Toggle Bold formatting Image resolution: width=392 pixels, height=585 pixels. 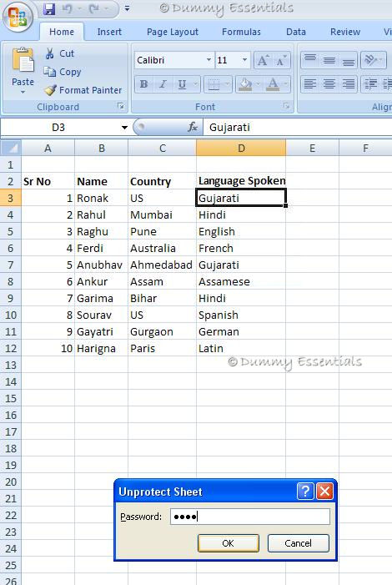pyautogui.click(x=143, y=84)
